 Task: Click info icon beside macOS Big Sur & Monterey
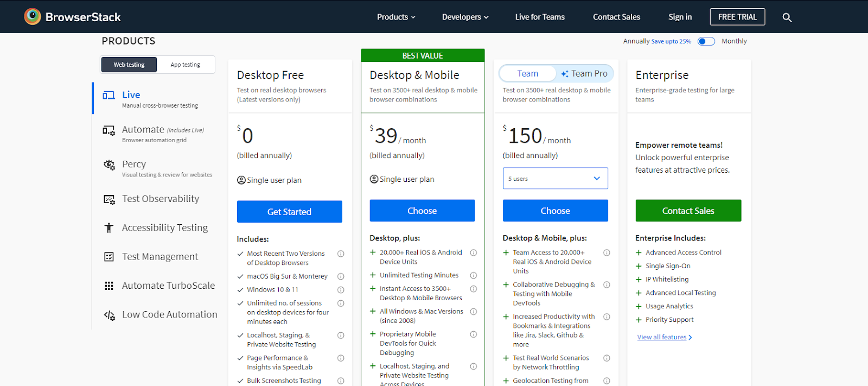(x=341, y=276)
